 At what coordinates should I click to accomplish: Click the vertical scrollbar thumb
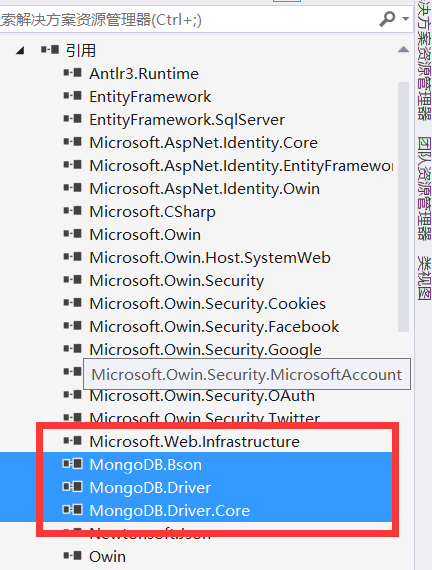pyautogui.click(x=403, y=206)
